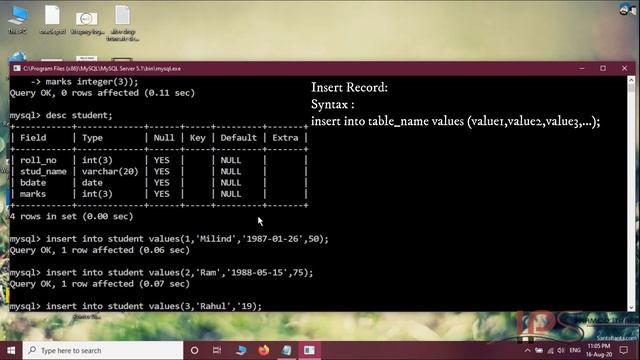Launch Firefox from the taskbar
640x360 pixels.
[x=264, y=350]
